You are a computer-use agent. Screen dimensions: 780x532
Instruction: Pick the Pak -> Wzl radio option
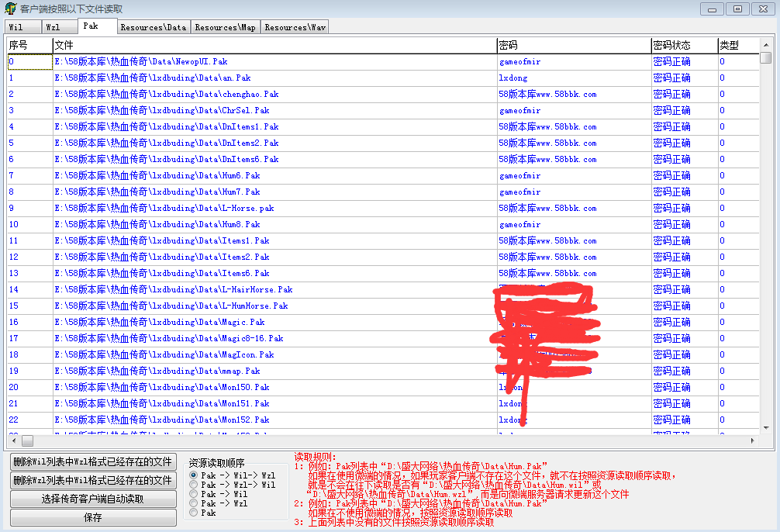[194, 503]
